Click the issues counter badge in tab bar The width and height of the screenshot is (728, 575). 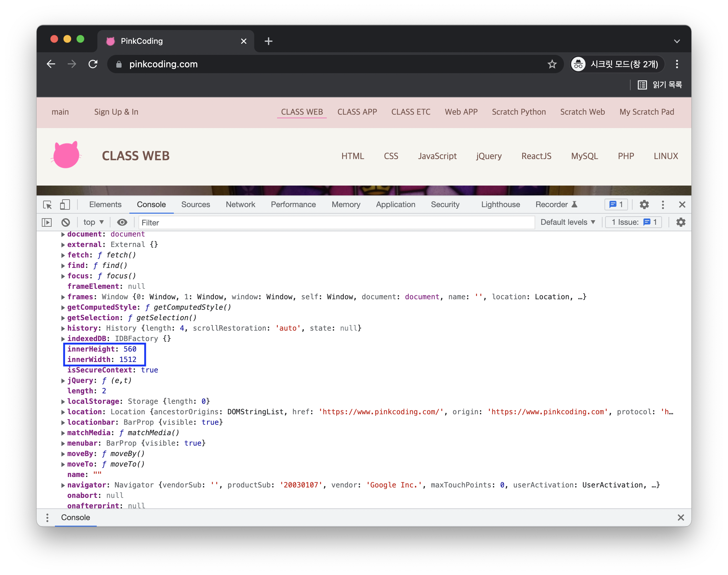pos(616,204)
